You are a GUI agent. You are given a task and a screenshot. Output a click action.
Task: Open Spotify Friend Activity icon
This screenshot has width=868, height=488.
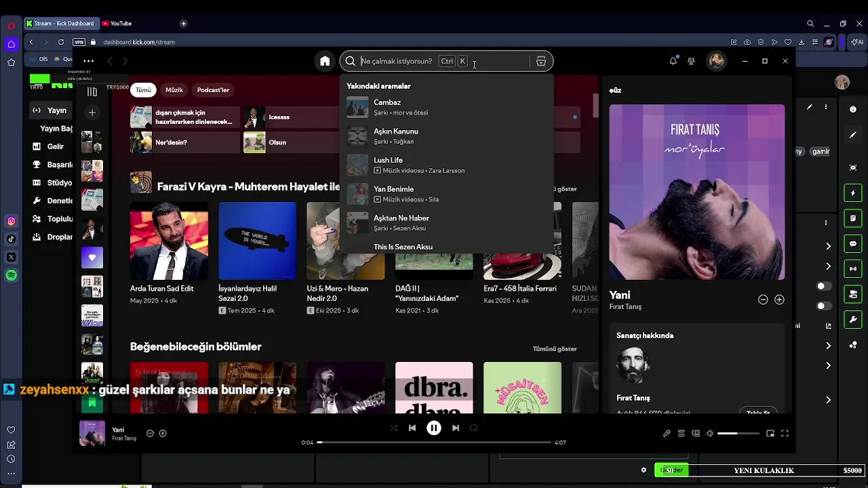691,61
